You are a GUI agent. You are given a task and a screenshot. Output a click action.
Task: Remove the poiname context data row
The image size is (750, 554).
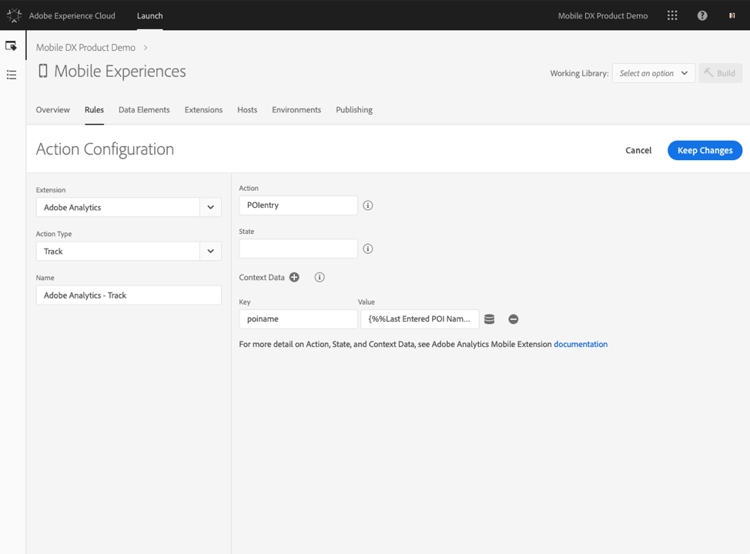(x=513, y=319)
